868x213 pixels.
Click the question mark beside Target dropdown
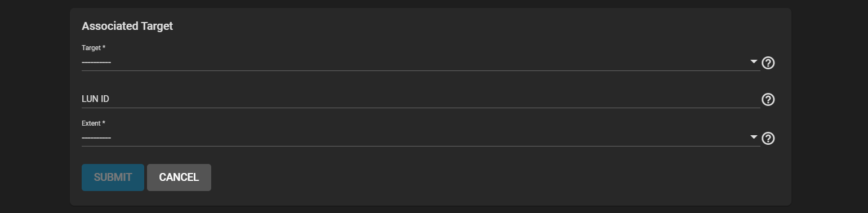tap(768, 63)
